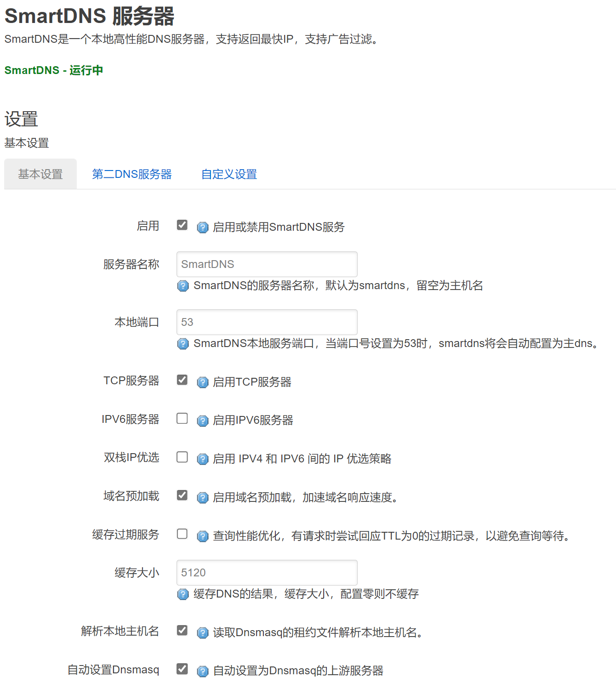Click the 本地端口 input showing 53
The height and width of the screenshot is (683, 616).
coord(267,322)
